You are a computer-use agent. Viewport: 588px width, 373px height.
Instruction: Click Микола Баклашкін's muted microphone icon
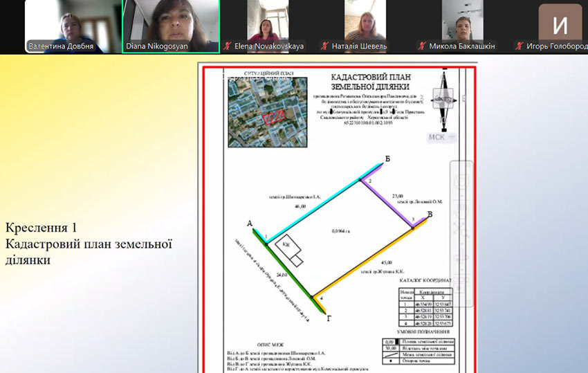point(421,46)
